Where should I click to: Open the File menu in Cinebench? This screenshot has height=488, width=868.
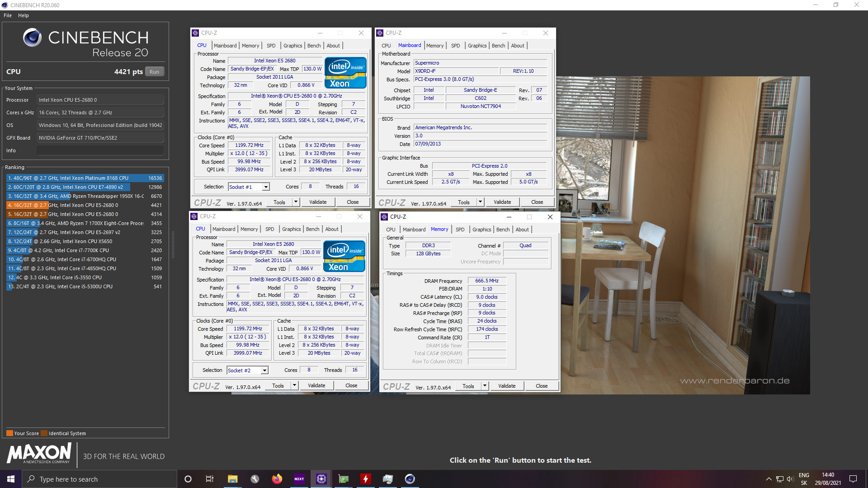tap(8, 15)
